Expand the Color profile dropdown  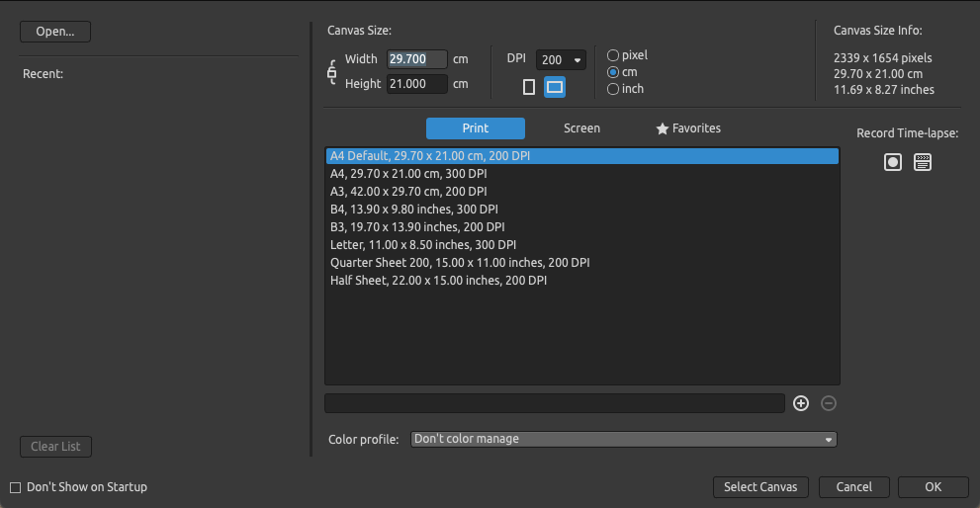624,439
